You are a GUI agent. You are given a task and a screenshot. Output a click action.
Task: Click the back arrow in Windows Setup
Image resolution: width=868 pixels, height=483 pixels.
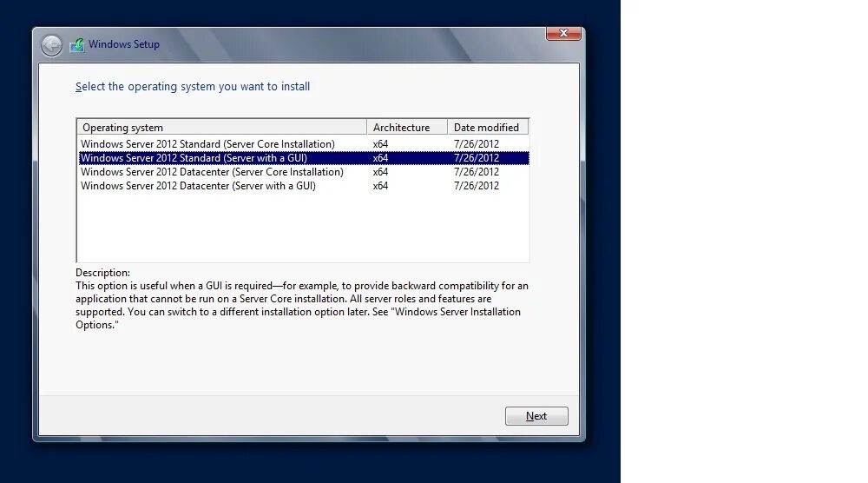click(x=51, y=45)
